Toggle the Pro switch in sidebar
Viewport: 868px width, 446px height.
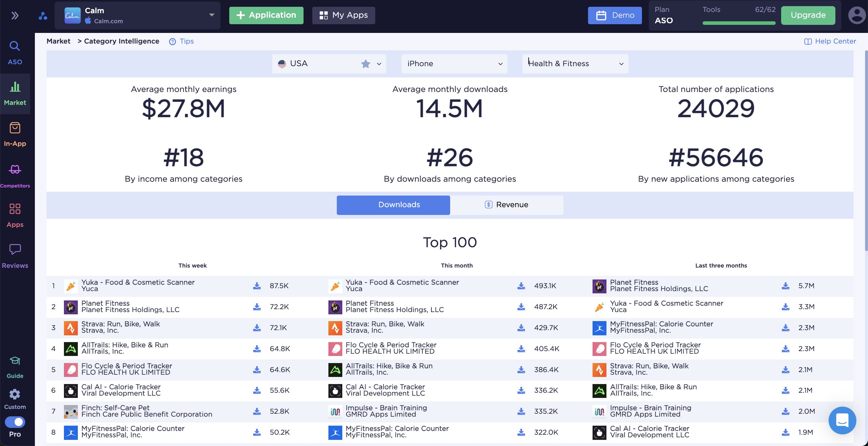(15, 422)
